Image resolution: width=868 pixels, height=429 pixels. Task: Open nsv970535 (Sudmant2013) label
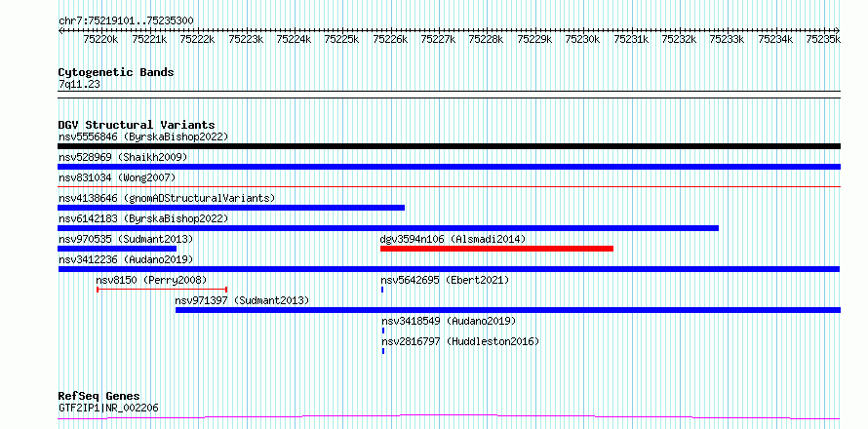[126, 239]
